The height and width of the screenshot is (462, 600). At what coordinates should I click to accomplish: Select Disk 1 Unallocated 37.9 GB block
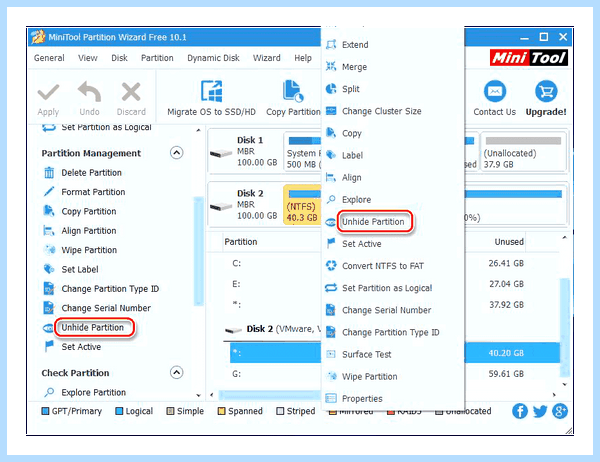[523, 152]
